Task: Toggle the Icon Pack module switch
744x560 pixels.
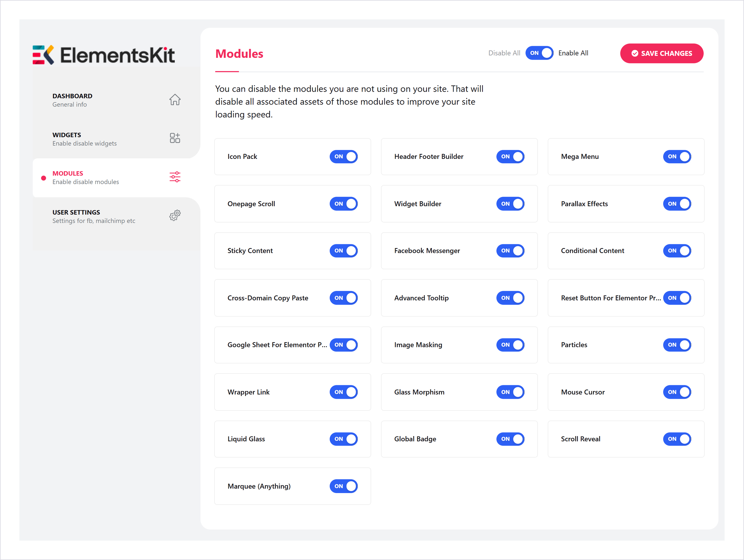Action: pos(343,157)
